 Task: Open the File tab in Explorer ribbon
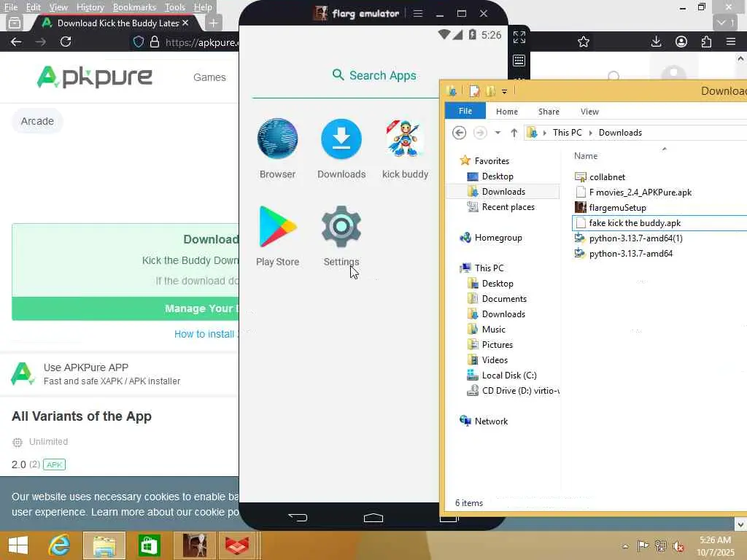(x=465, y=111)
